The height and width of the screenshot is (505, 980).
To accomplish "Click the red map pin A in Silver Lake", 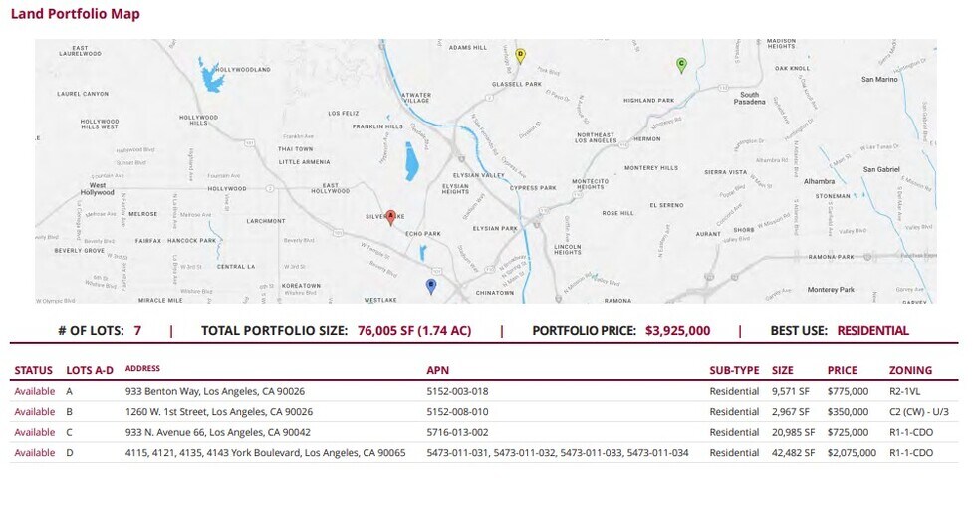I will pos(390,217).
